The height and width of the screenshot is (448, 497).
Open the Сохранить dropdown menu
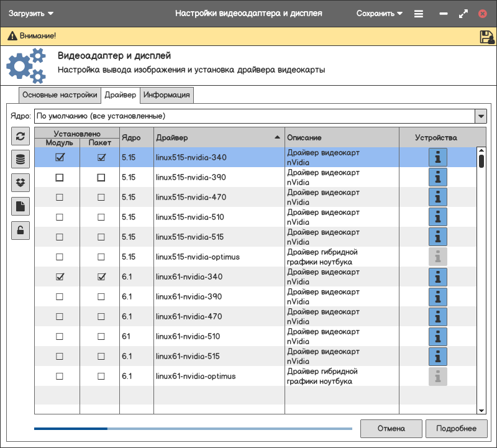point(380,13)
